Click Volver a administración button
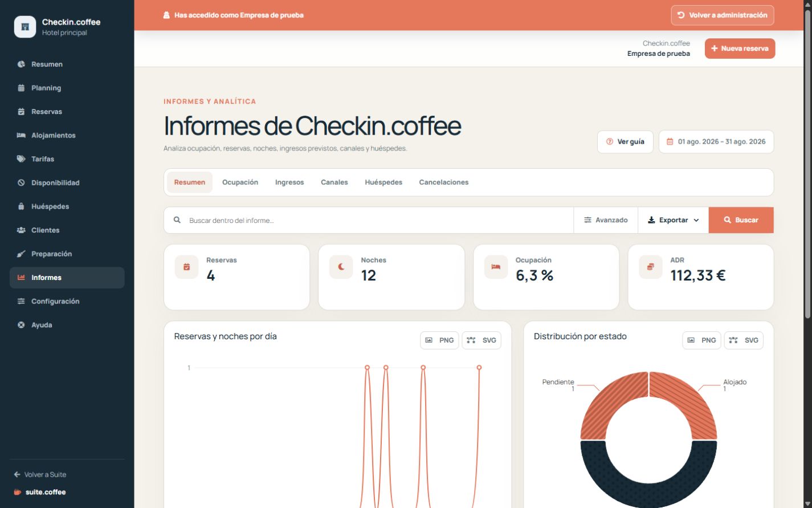Viewport: 812px width, 508px height. pos(723,15)
